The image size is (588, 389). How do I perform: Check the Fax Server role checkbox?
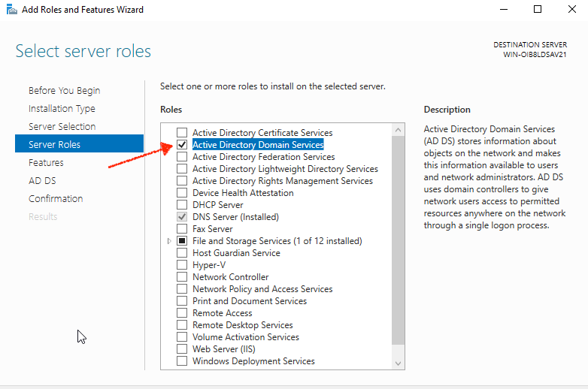point(181,229)
